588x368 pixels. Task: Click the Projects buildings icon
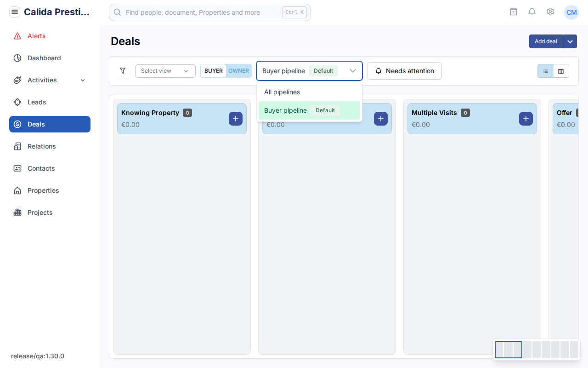click(x=17, y=213)
